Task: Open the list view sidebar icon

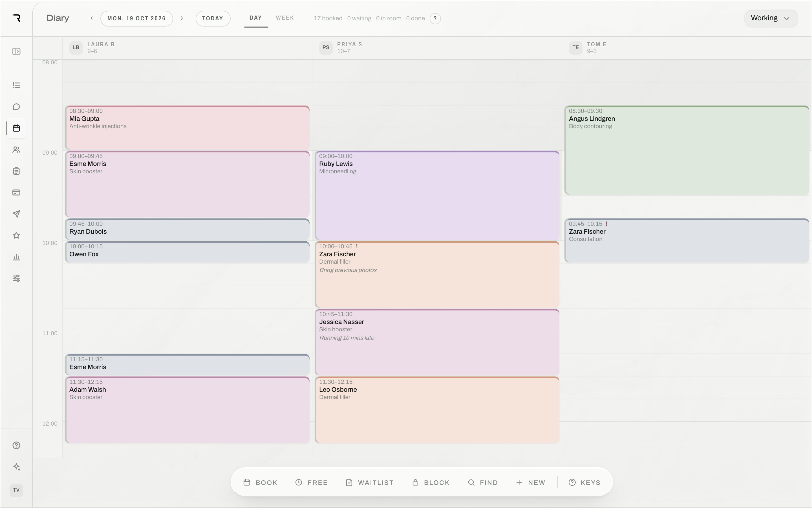Action: 16,85
